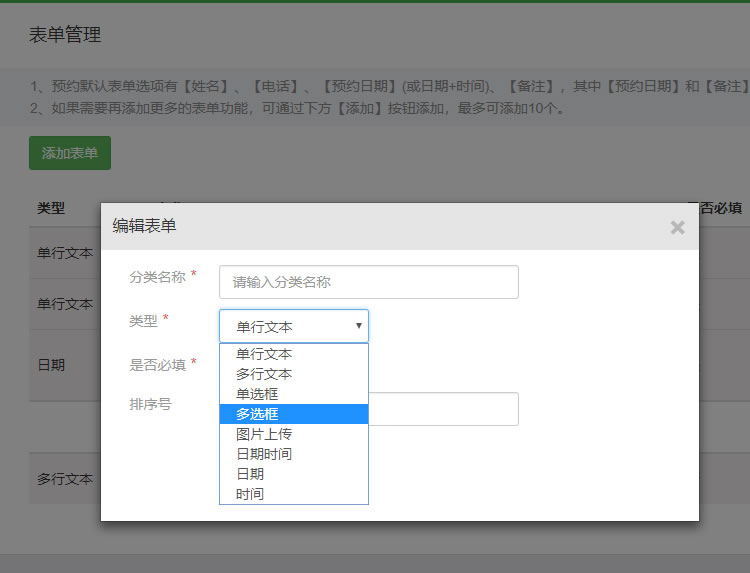Click the 类型 dropdown arrow
Screen dimensions: 750x573
(x=358, y=326)
